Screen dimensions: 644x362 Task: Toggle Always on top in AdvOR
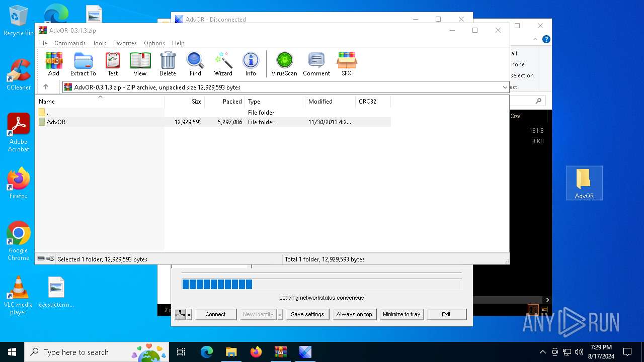(354, 314)
